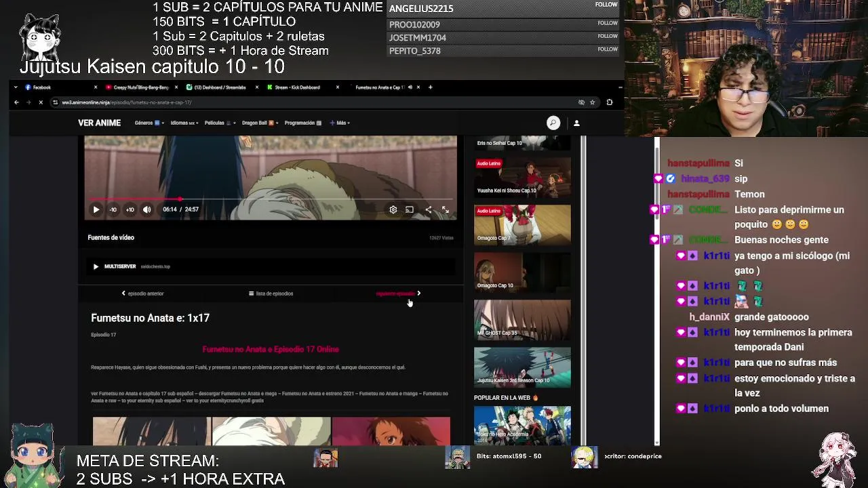Click the POPULAR EN LA WEB heading
This screenshot has width=868, height=488.
point(505,398)
